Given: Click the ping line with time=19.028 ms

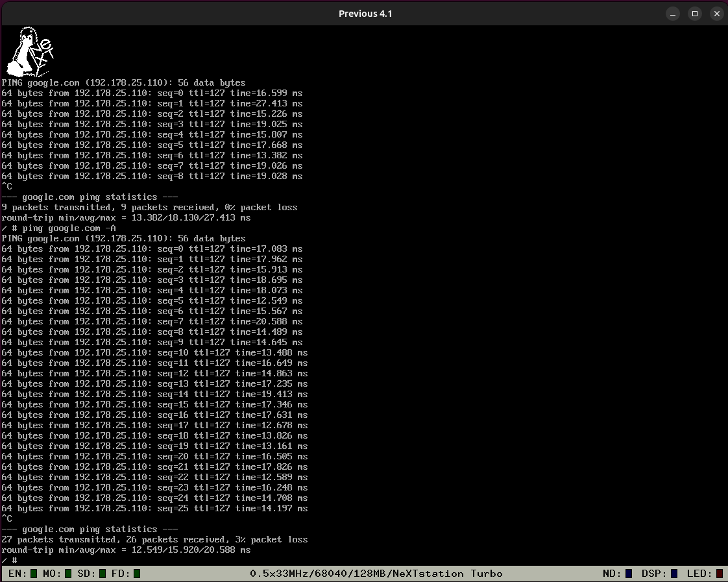Looking at the screenshot, I should tap(152, 176).
